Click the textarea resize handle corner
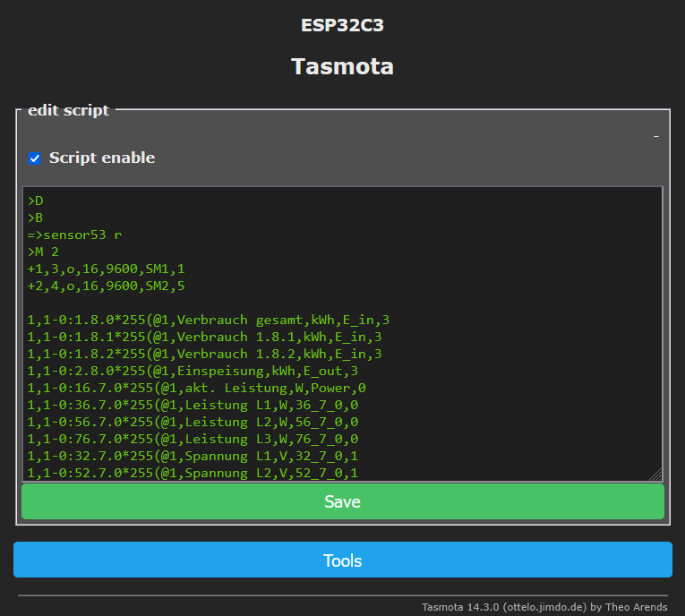 tap(655, 475)
